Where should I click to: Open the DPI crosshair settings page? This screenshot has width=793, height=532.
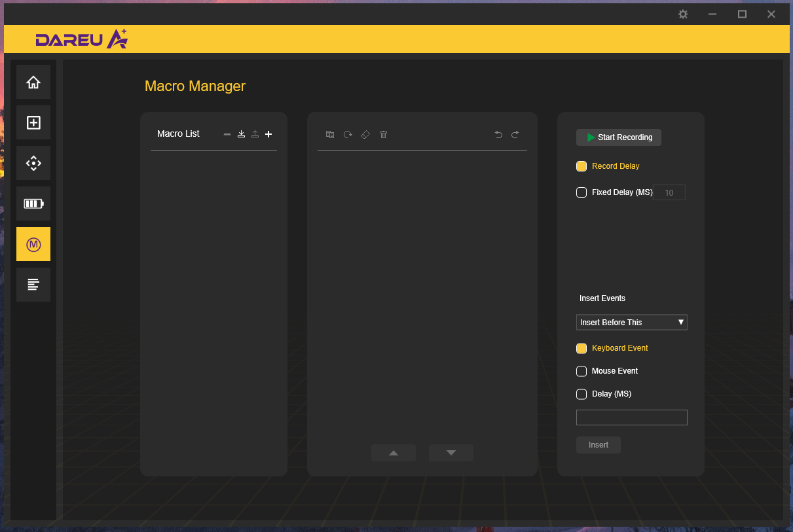click(x=33, y=164)
